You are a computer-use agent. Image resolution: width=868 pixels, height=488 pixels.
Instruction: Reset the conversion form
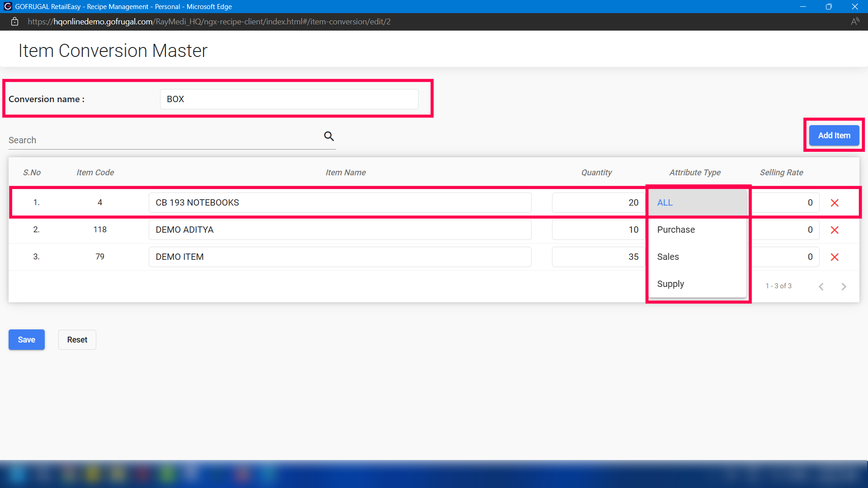click(x=77, y=340)
